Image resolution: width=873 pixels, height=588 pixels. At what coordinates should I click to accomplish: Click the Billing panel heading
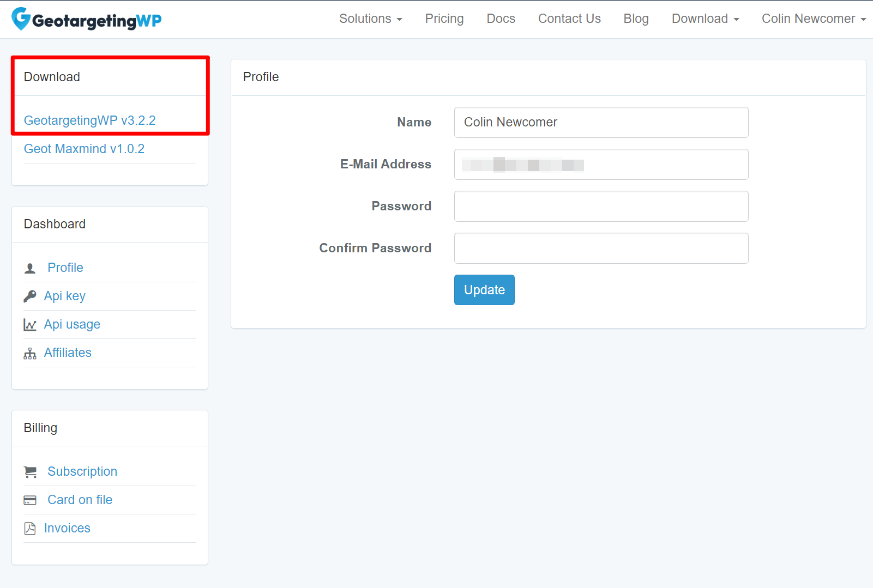[40, 428]
